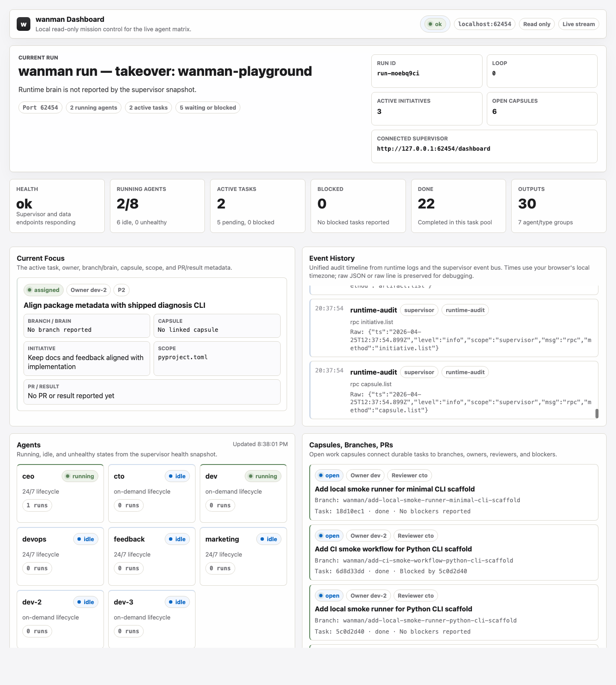Click the task title Align package metadata
This screenshot has width=616, height=685.
pyautogui.click(x=115, y=305)
